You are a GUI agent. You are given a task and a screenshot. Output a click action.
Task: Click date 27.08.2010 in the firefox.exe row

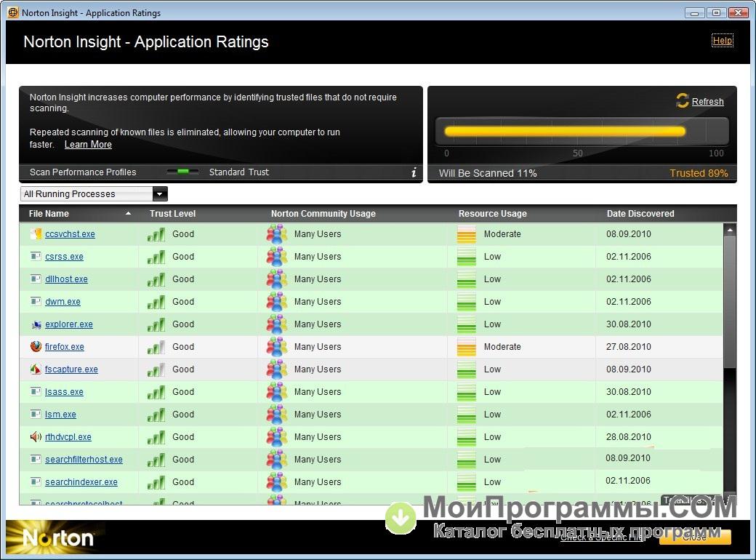coord(629,346)
